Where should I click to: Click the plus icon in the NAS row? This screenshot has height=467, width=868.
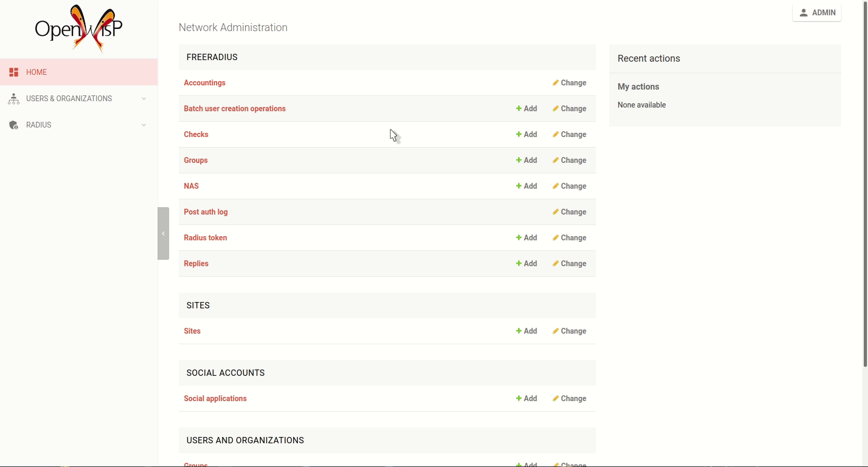point(519,186)
